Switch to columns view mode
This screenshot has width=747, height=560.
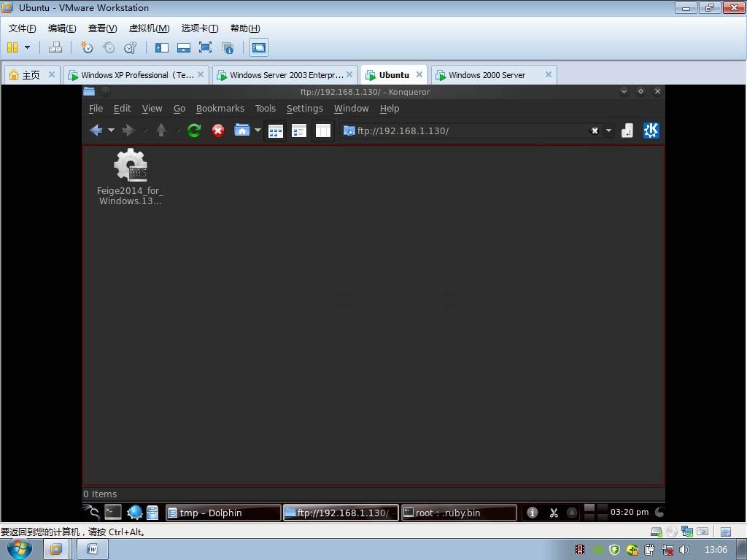click(x=322, y=131)
